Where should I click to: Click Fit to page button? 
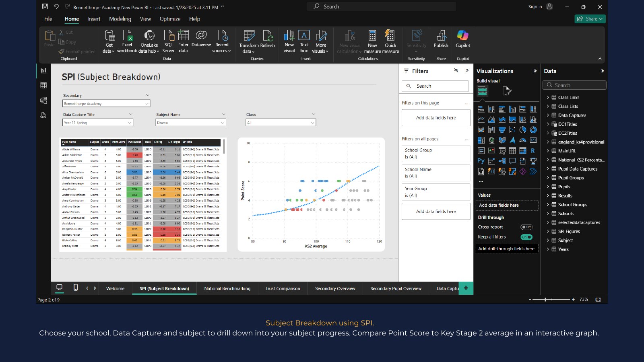pos(598,299)
